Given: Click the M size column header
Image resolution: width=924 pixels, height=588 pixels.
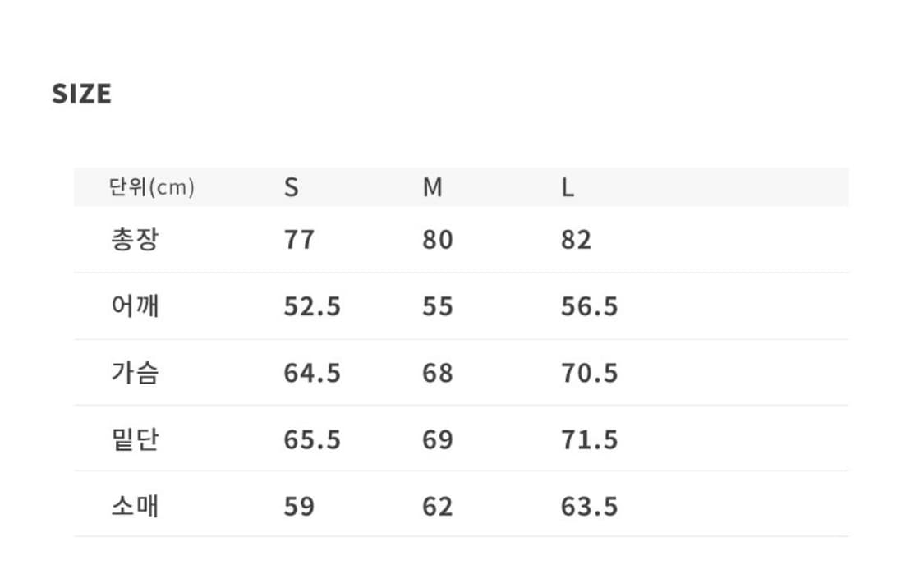Looking at the screenshot, I should 433,188.
